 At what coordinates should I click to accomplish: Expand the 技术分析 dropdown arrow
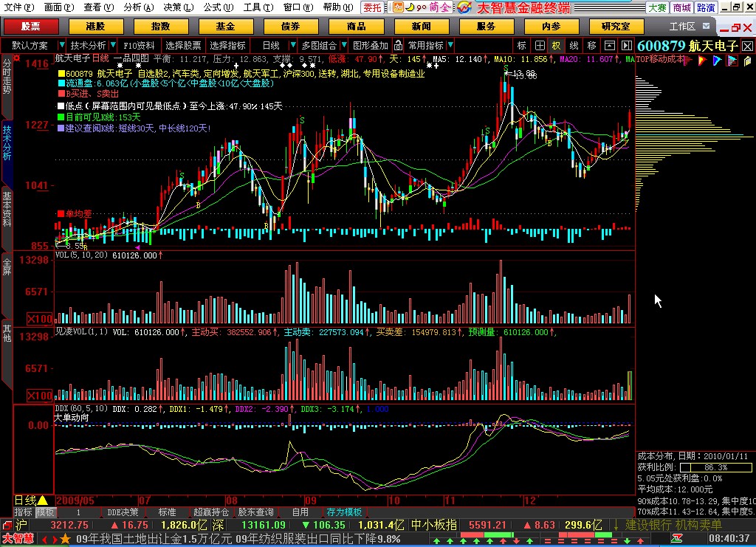coord(113,45)
